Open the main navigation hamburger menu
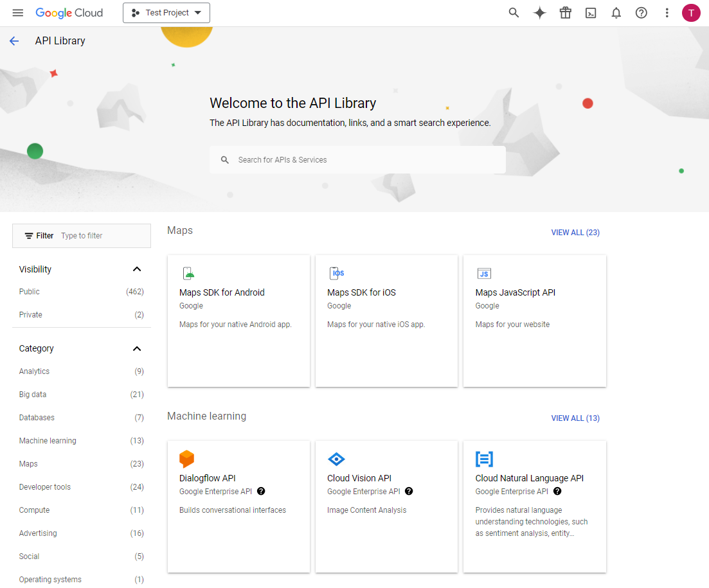 [x=18, y=13]
